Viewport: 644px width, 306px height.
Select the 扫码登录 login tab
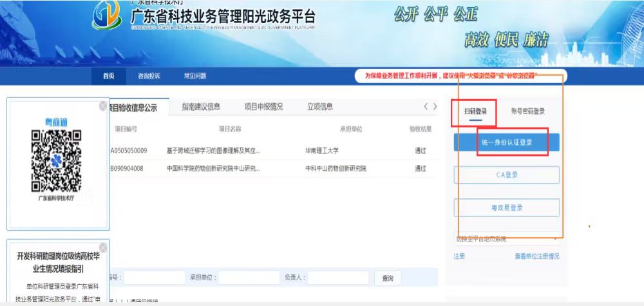[476, 111]
